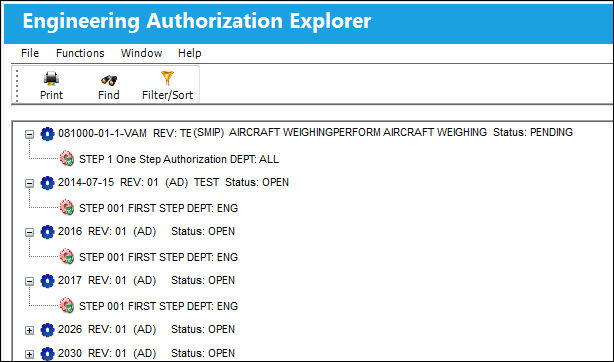
Task: Collapse the 2014-07-15 tree node
Action: click(x=29, y=183)
